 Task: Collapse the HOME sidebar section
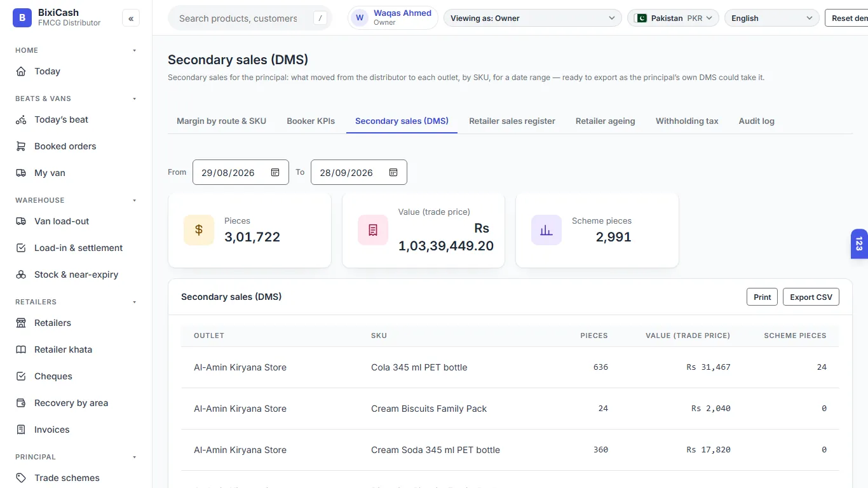point(134,50)
